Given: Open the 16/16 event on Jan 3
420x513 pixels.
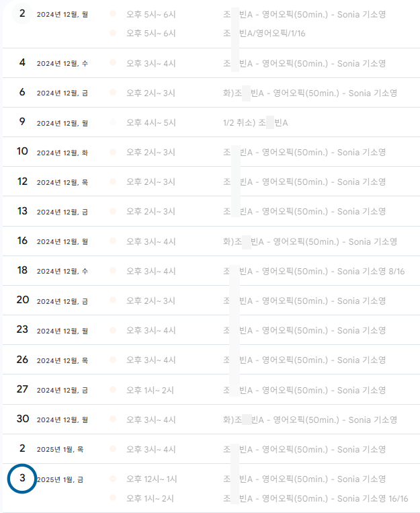Looking at the screenshot, I should [316, 499].
